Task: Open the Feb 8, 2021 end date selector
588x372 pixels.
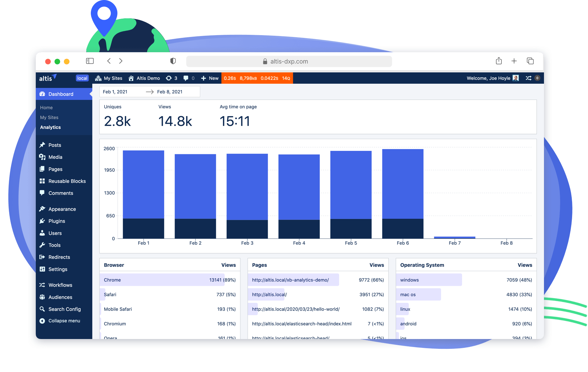Action: 170,92
